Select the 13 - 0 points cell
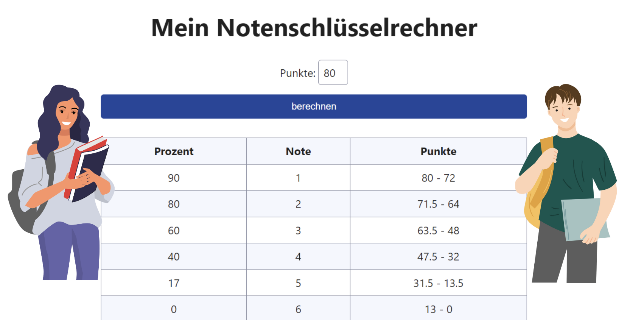This screenshot has width=644, height=320. tap(439, 308)
